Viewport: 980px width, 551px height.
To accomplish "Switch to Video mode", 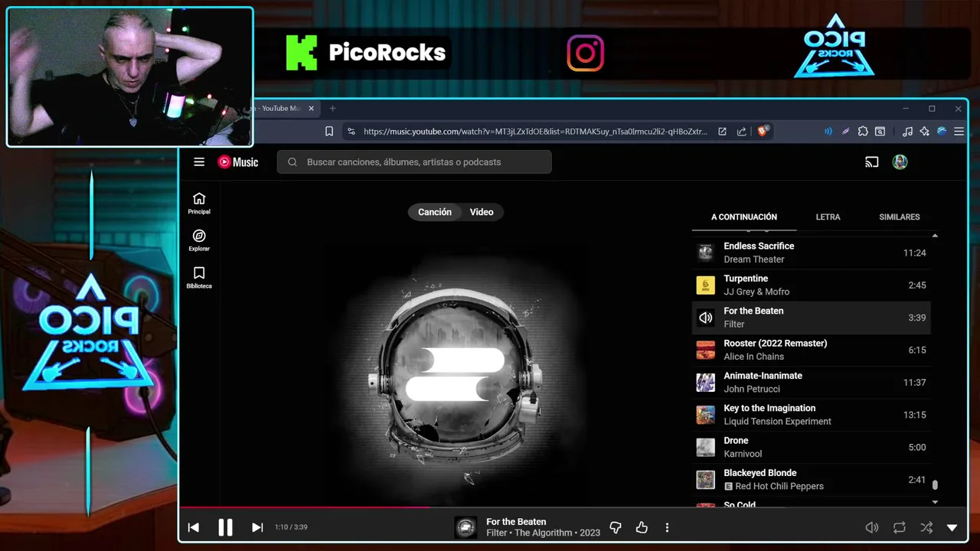I will pyautogui.click(x=482, y=212).
